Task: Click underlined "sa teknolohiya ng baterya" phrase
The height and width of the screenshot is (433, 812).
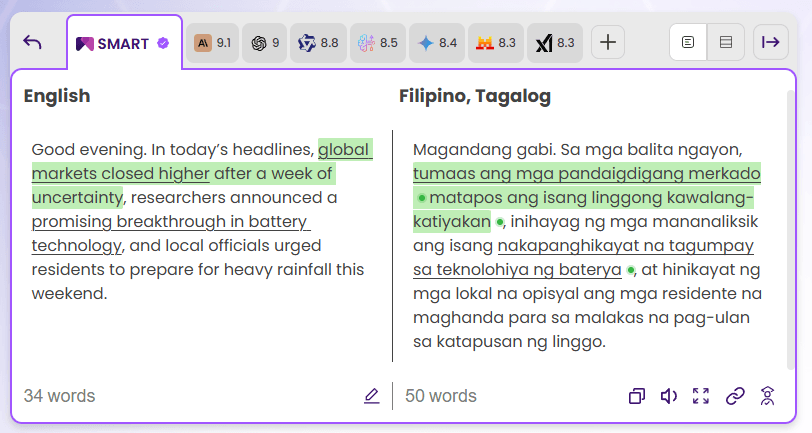Action: 517,270
